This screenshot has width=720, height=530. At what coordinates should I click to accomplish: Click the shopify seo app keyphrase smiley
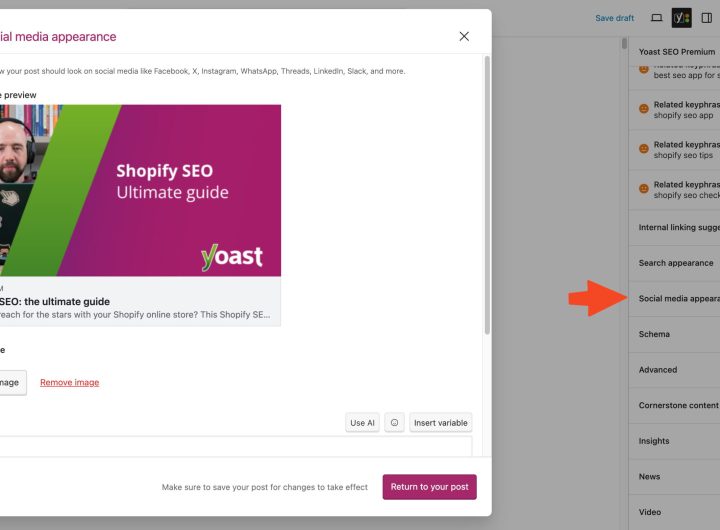pos(644,110)
